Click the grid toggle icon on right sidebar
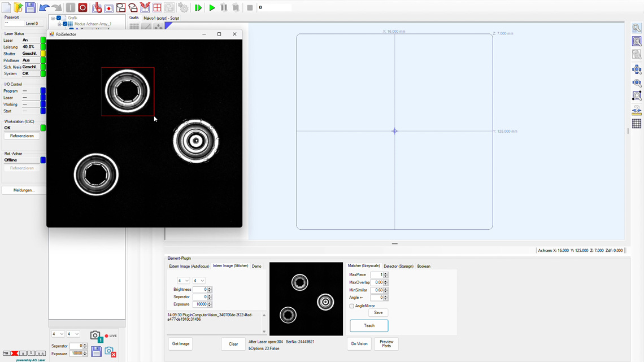The height and width of the screenshot is (362, 644). [637, 124]
